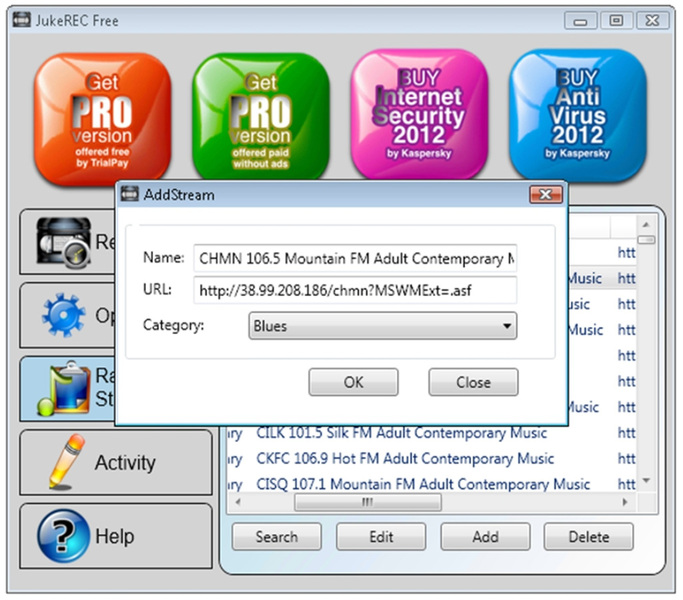Click the URL input field

pos(355,290)
